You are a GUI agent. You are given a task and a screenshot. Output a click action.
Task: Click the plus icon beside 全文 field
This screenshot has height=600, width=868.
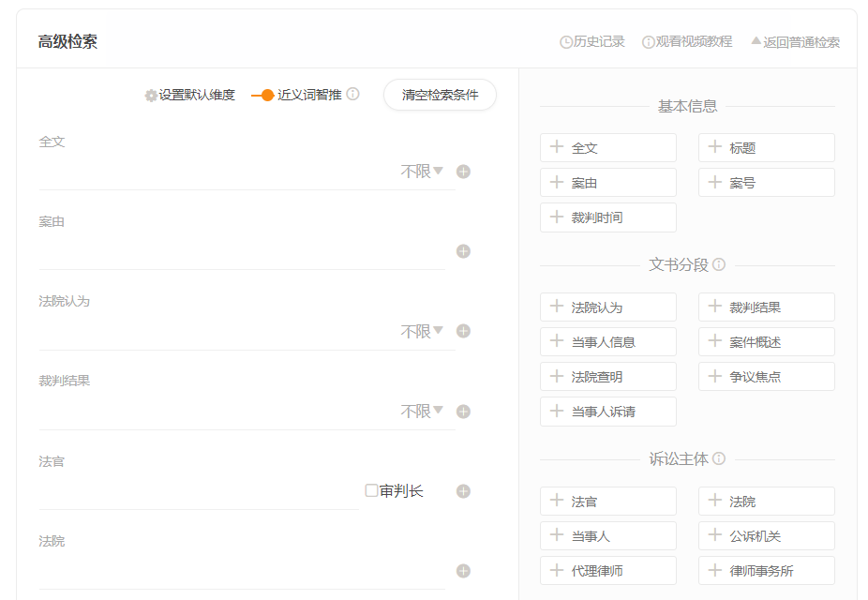pos(463,172)
